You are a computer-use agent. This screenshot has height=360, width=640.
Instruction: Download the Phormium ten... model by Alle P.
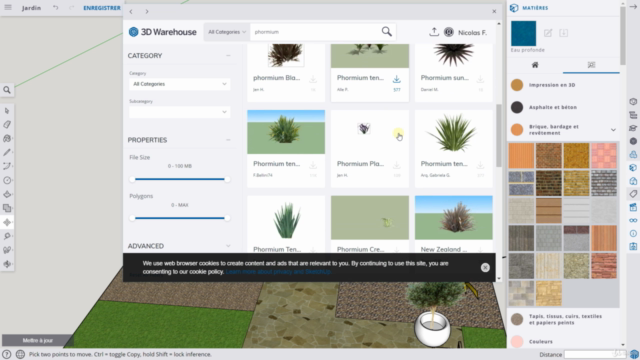[x=396, y=79]
